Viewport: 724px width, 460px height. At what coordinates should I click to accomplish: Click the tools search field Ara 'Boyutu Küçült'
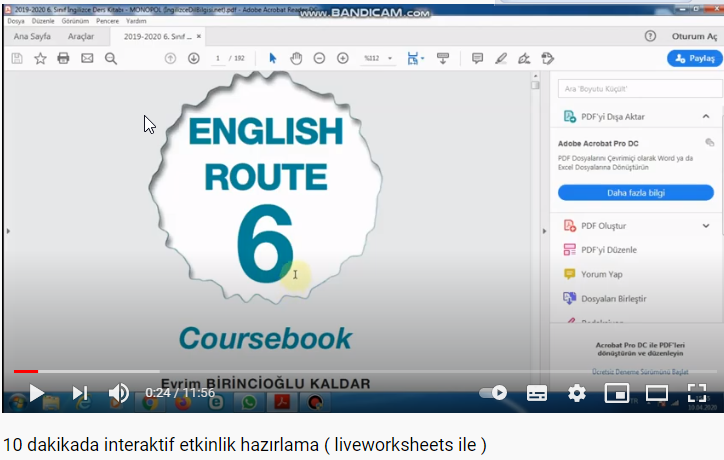(x=640, y=89)
